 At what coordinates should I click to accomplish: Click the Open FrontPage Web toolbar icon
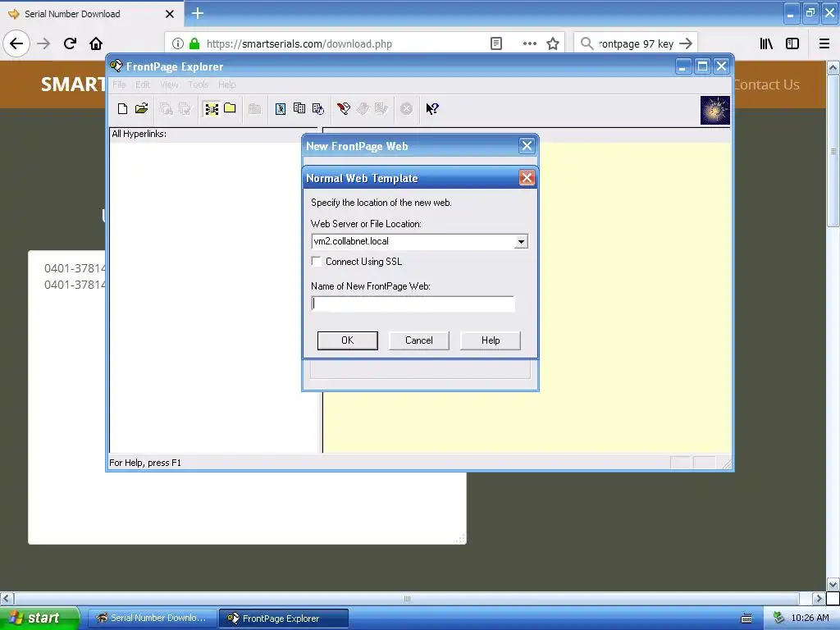point(141,109)
